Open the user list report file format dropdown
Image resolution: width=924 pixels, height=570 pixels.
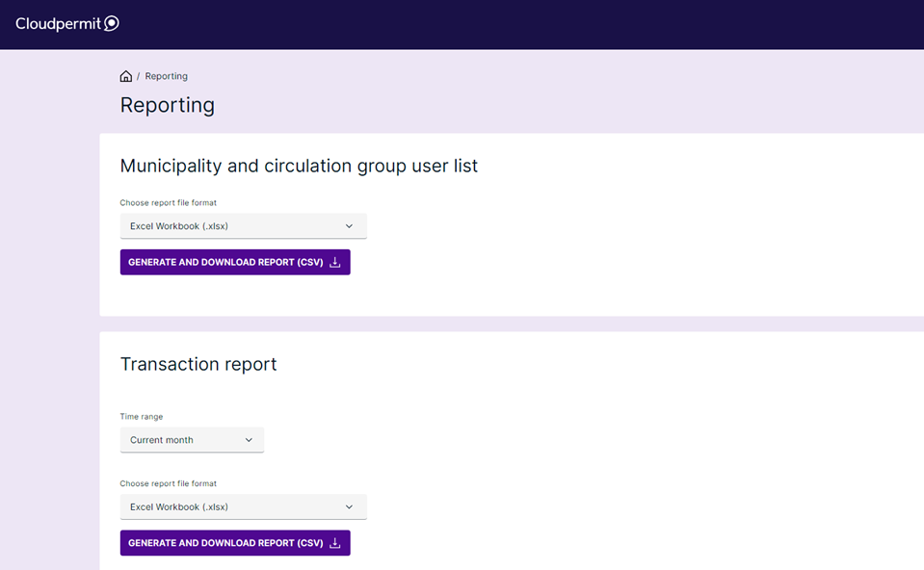tap(243, 225)
